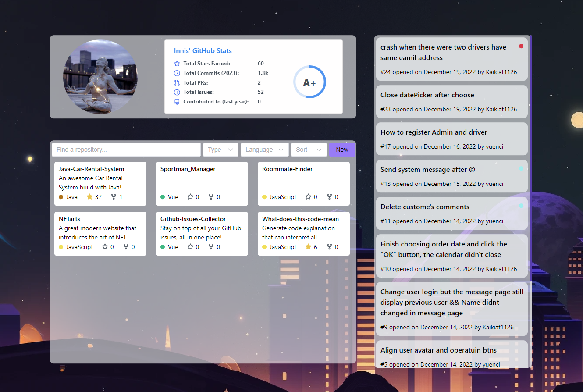
Task: Open the Roommate-Finder repository
Action: coord(288,169)
